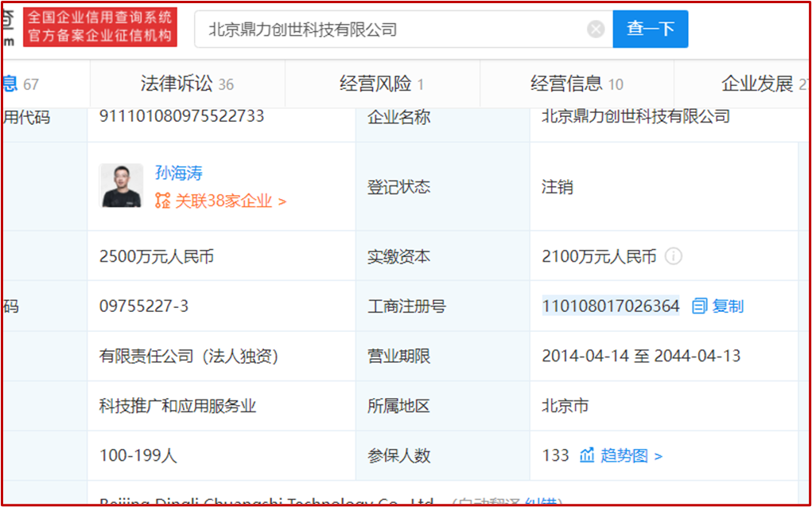Click the copy icon next to 复制

point(700,306)
